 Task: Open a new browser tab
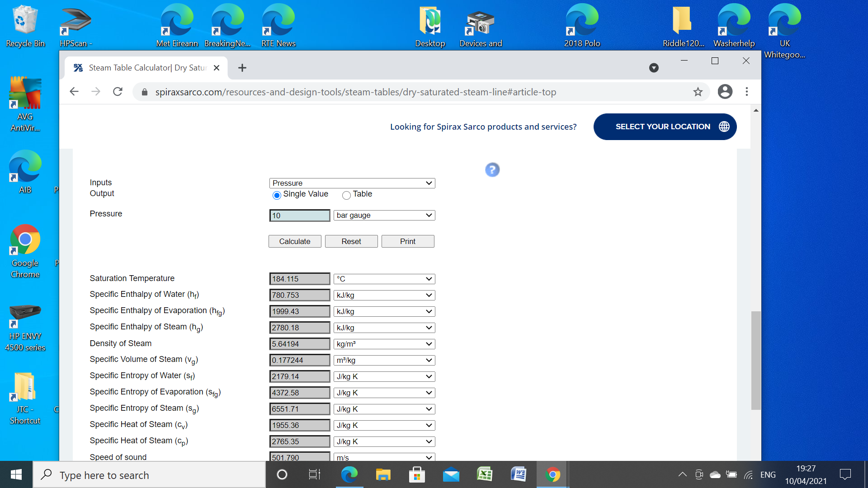coord(242,68)
